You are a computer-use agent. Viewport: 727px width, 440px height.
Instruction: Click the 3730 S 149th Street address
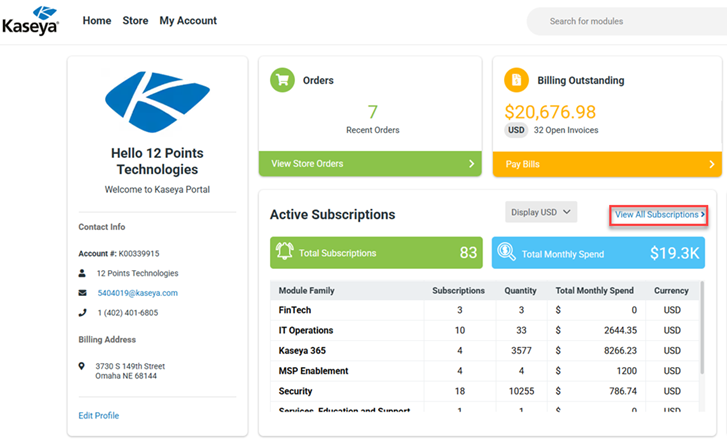[130, 366]
